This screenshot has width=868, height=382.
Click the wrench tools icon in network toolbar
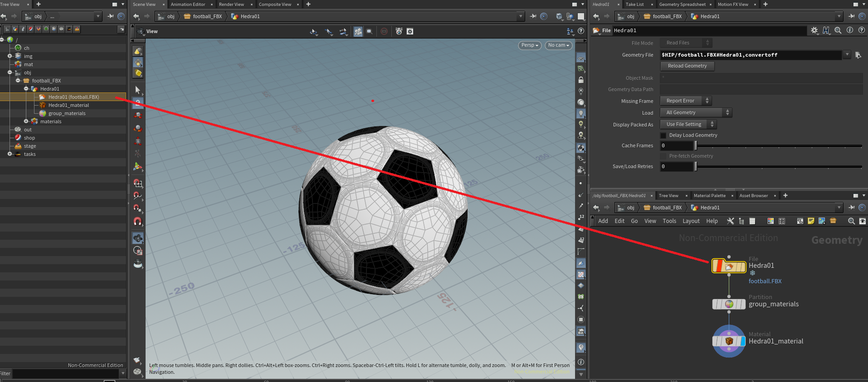click(730, 221)
